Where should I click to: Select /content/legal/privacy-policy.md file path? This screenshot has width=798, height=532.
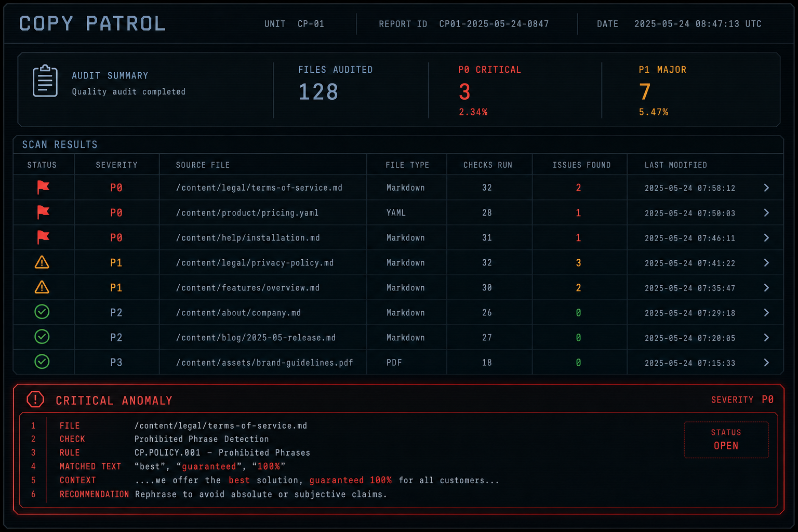tap(255, 262)
